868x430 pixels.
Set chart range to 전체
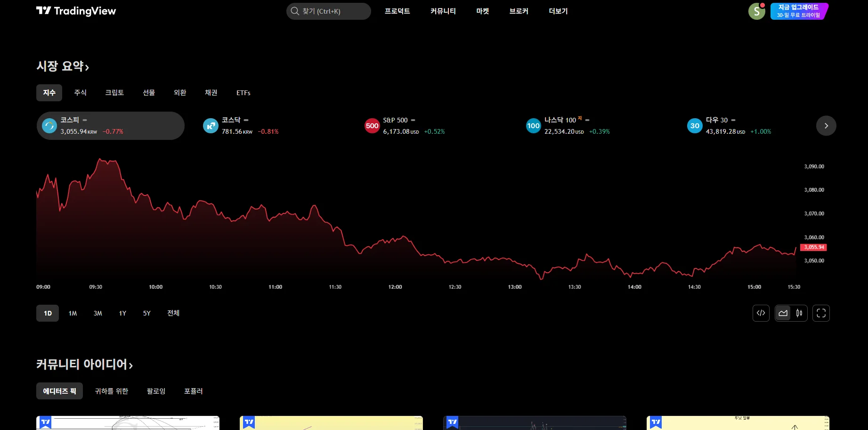click(x=173, y=313)
